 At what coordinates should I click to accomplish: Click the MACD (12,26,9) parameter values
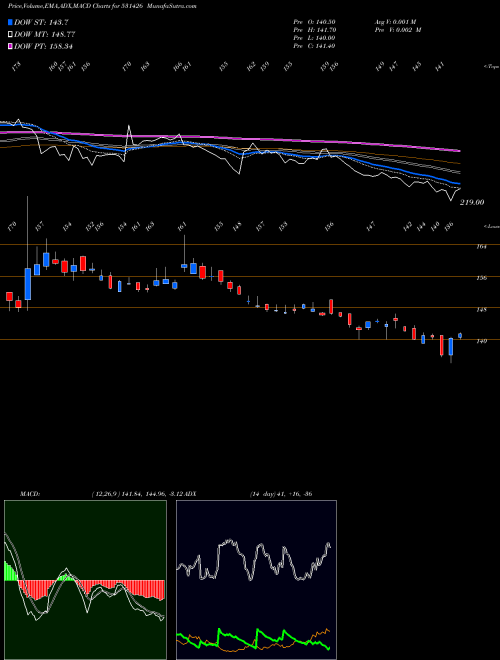pos(138,494)
